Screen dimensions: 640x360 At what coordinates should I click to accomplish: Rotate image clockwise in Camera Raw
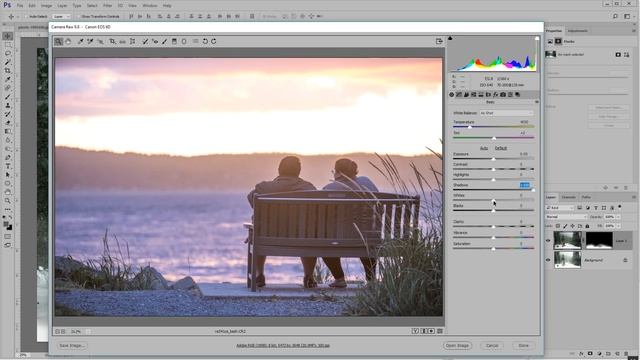(x=214, y=41)
